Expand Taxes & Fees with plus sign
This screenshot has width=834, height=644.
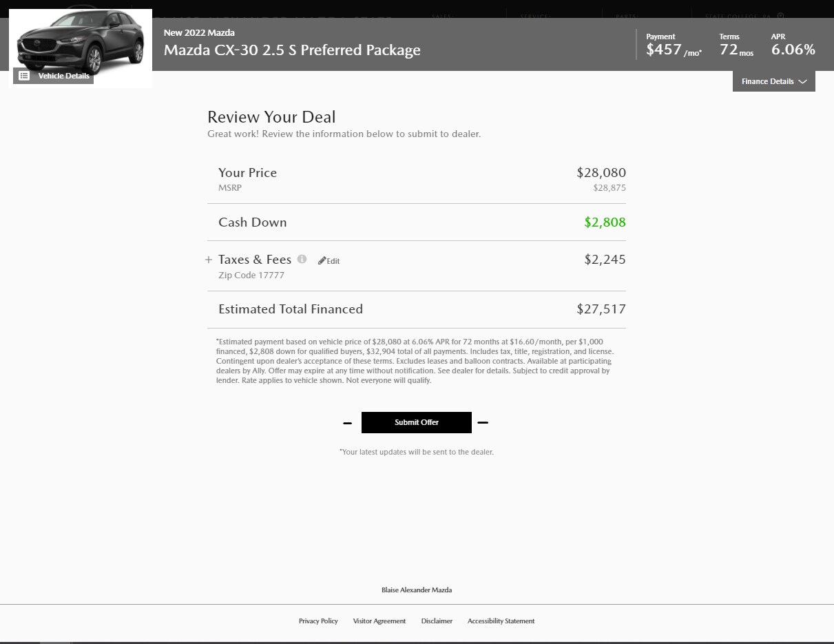click(x=209, y=260)
